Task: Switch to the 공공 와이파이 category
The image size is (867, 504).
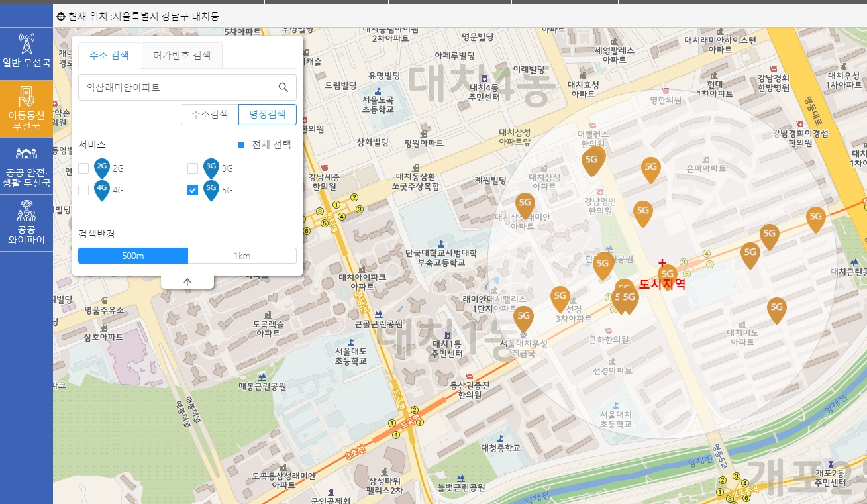Action: coord(26,222)
